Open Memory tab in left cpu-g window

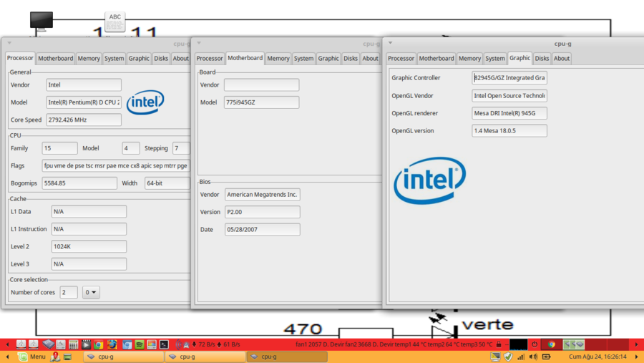tap(89, 59)
